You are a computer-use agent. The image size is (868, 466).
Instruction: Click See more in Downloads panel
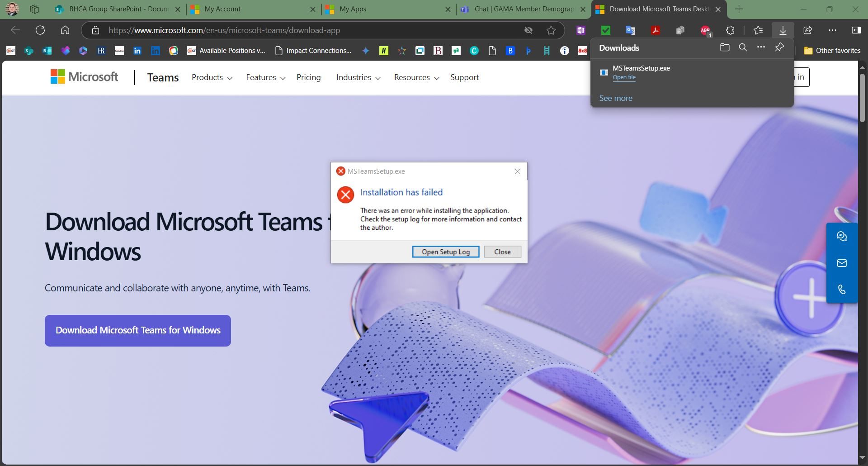coord(616,98)
